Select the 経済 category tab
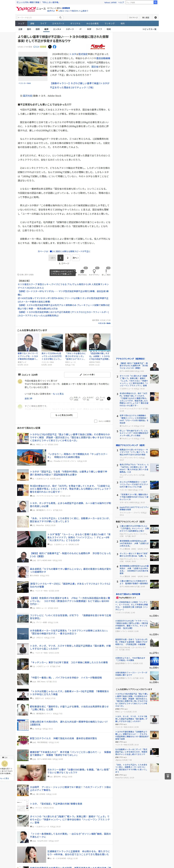The width and height of the screenshot is (174, 868). 46,29
